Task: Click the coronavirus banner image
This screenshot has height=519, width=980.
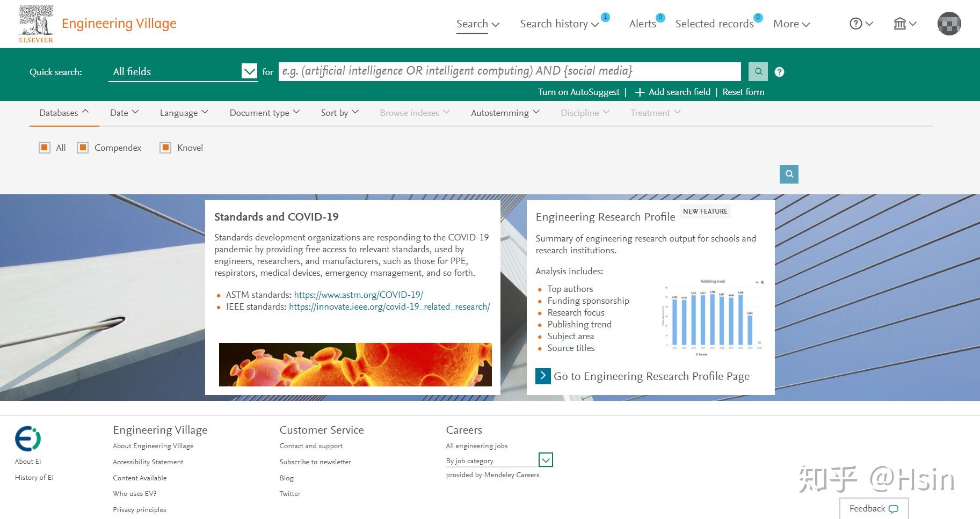Action: point(355,364)
